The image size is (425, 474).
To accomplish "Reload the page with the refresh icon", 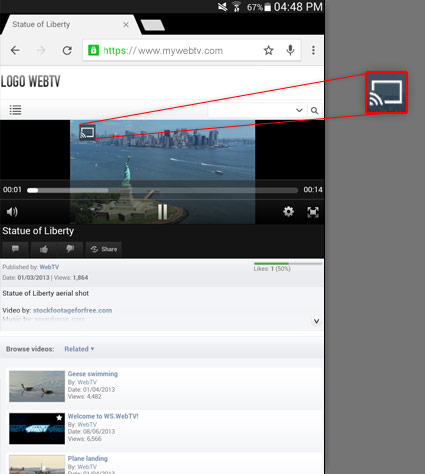I will coord(67,50).
